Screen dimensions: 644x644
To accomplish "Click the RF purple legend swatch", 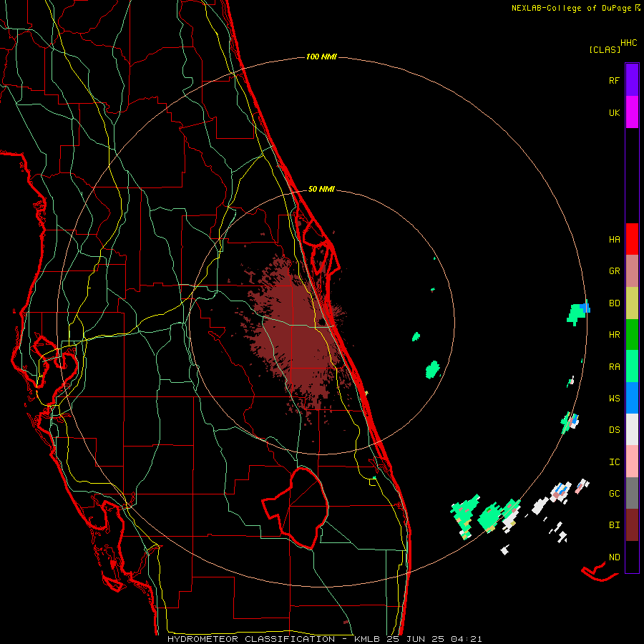I will [632, 80].
